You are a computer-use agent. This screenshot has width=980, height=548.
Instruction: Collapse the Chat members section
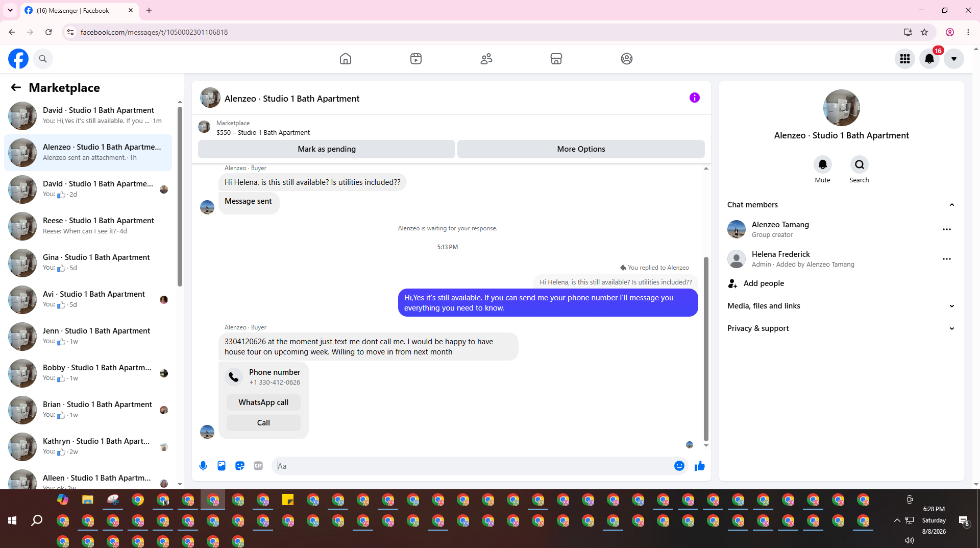click(842, 205)
